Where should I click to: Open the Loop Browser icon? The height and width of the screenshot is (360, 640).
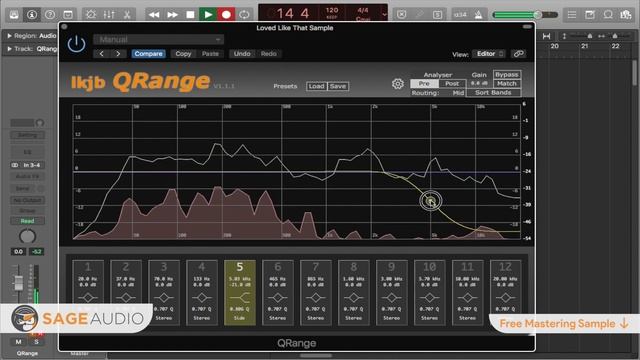pyautogui.click(x=608, y=15)
